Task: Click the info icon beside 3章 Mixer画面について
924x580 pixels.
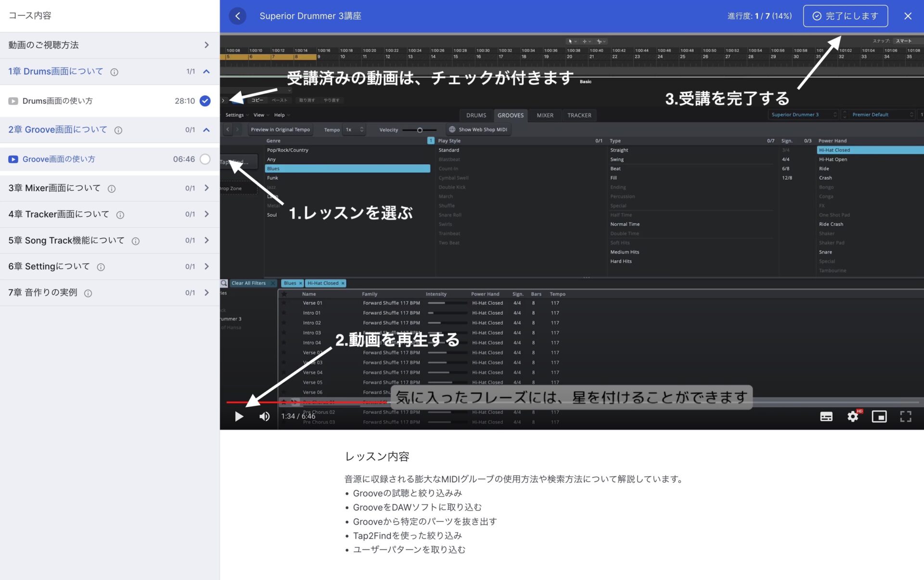Action: [x=112, y=189]
